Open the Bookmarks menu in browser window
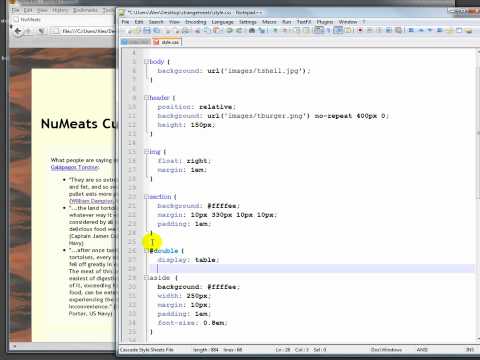Image resolution: width=480 pixels, height=360 pixels. tap(85, 10)
